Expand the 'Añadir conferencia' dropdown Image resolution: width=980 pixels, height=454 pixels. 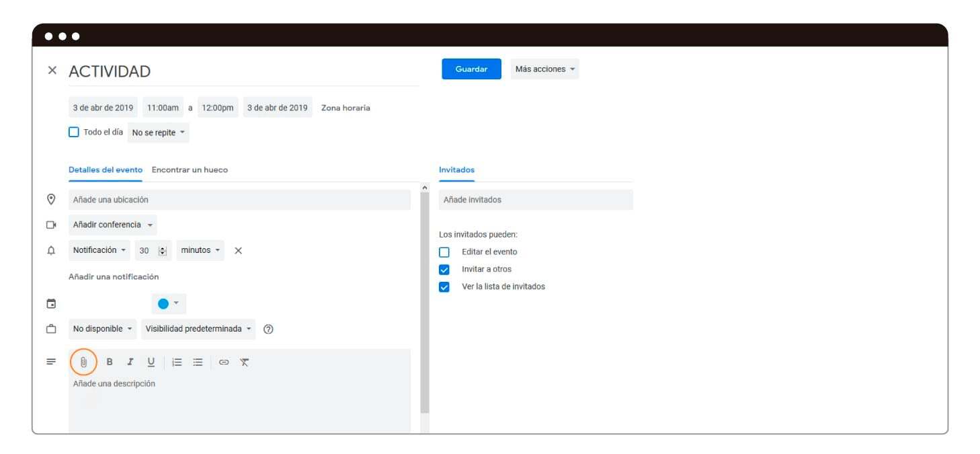click(112, 225)
